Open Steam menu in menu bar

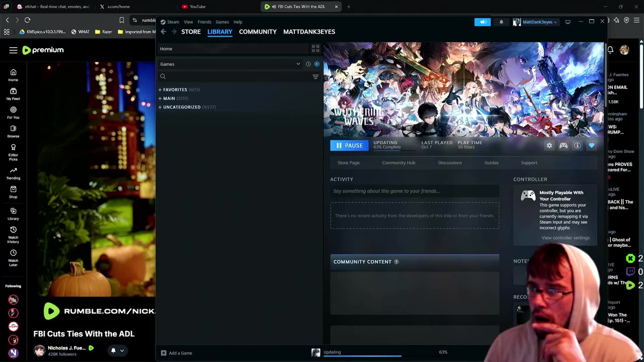tap(173, 22)
